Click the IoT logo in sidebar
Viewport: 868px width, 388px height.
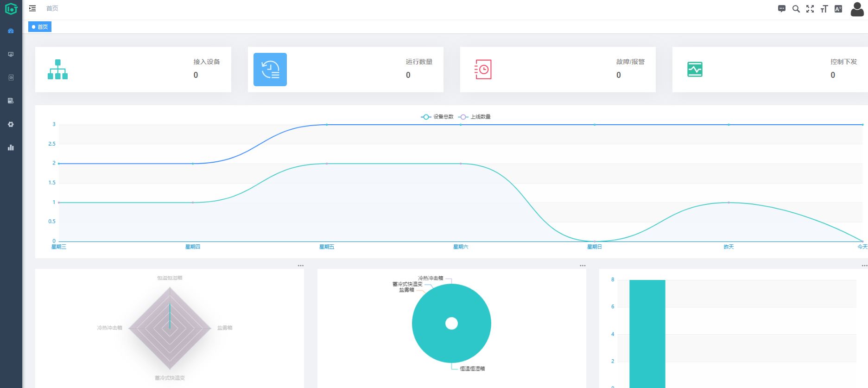click(11, 8)
